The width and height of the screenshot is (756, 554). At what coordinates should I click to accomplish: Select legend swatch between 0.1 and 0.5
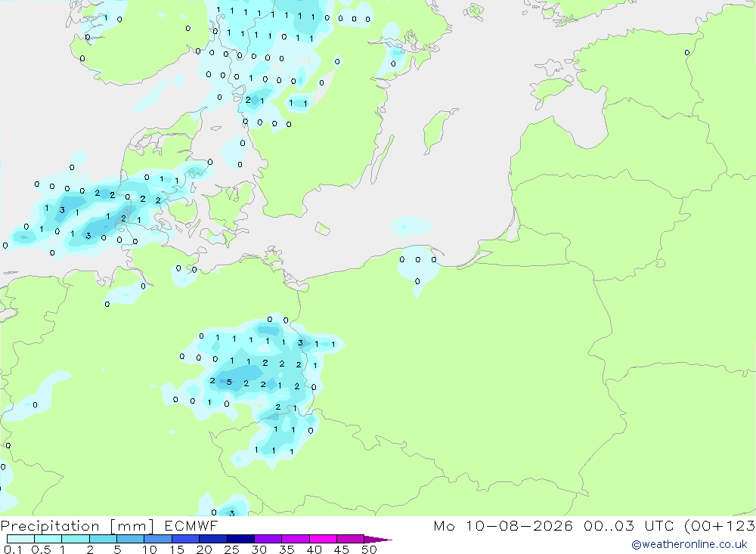click(20, 539)
